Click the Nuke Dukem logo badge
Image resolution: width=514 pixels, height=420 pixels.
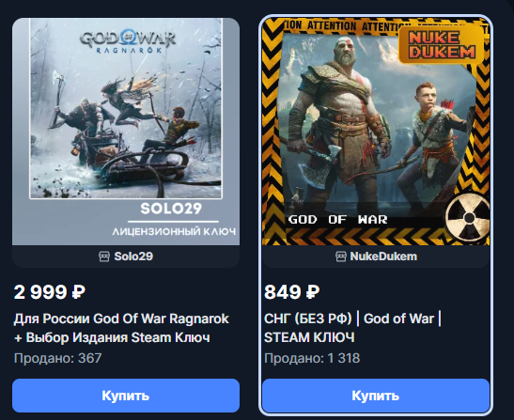[x=442, y=44]
